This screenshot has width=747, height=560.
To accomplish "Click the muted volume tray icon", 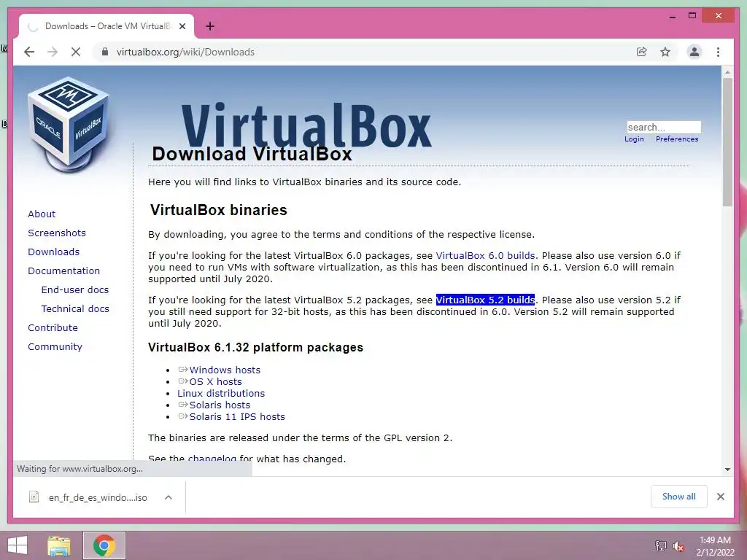I will coord(678,546).
